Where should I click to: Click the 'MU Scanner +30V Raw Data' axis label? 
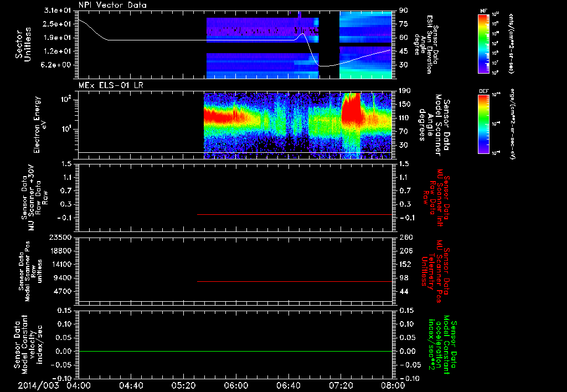pyautogui.click(x=34, y=198)
